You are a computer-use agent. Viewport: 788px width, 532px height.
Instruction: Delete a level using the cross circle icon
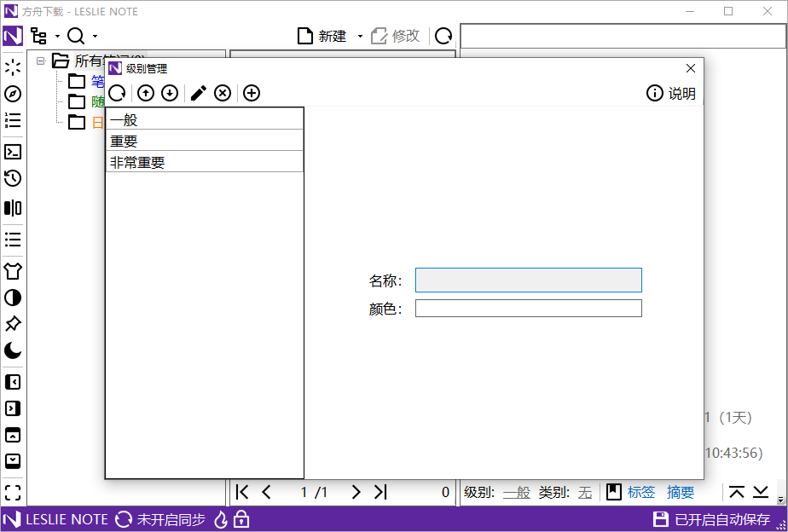223,93
